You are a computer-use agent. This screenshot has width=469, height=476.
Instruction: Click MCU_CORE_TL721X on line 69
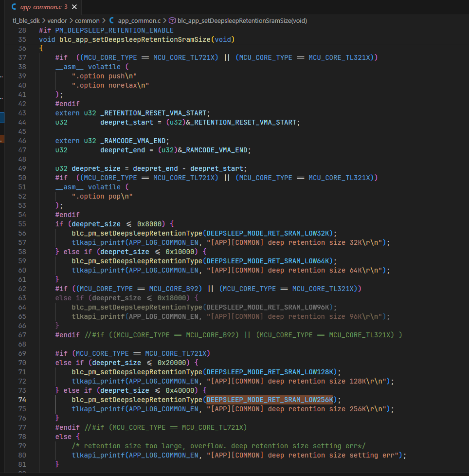click(x=176, y=354)
